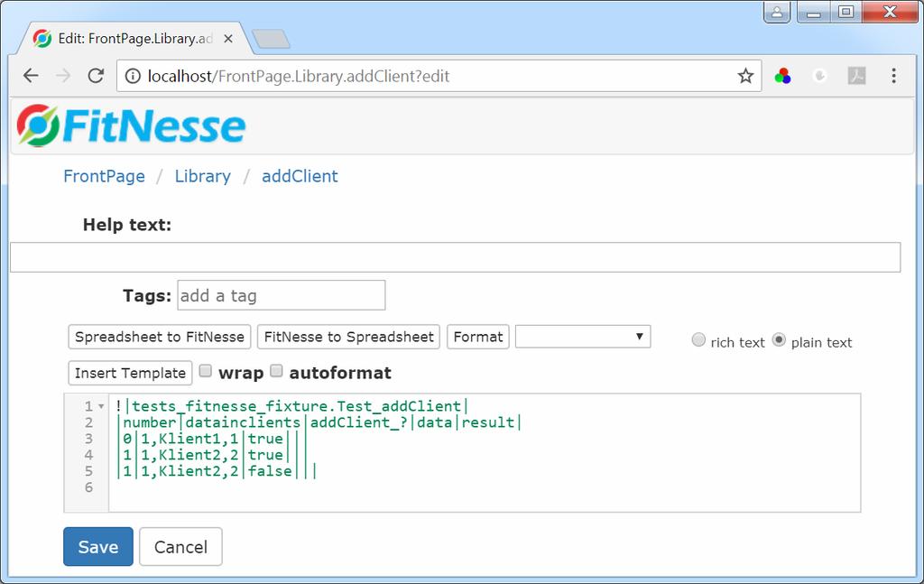Click Insert Template button
The image size is (924, 584).
coord(130,373)
